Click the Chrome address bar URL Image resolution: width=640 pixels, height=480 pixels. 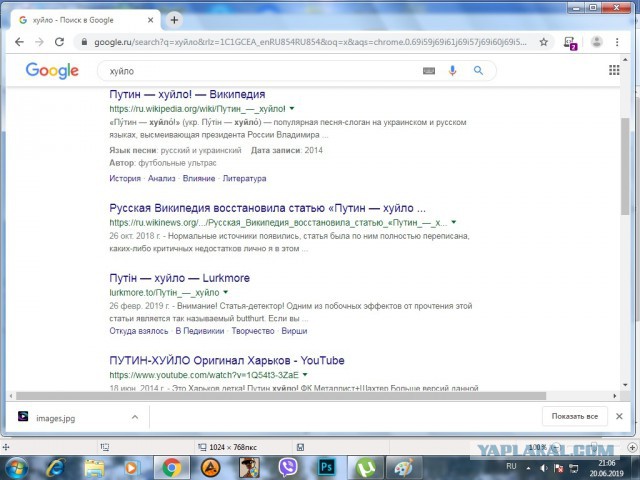[x=310, y=42]
